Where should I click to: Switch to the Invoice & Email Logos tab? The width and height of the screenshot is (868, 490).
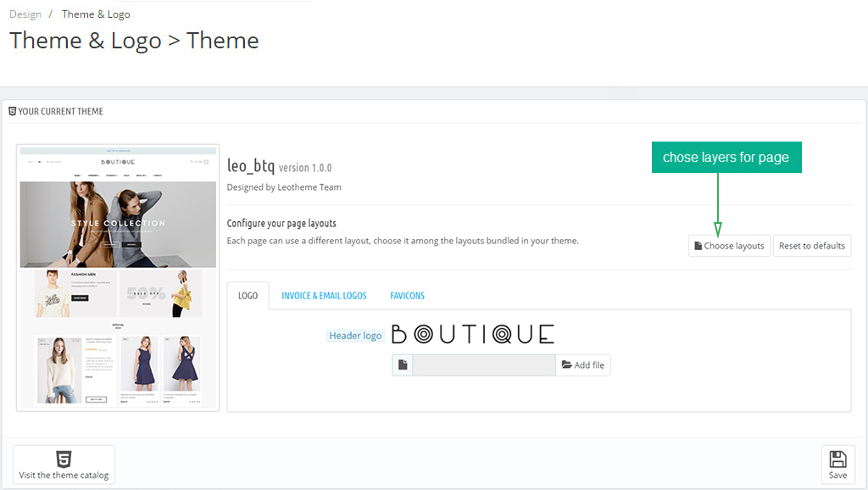[324, 296]
